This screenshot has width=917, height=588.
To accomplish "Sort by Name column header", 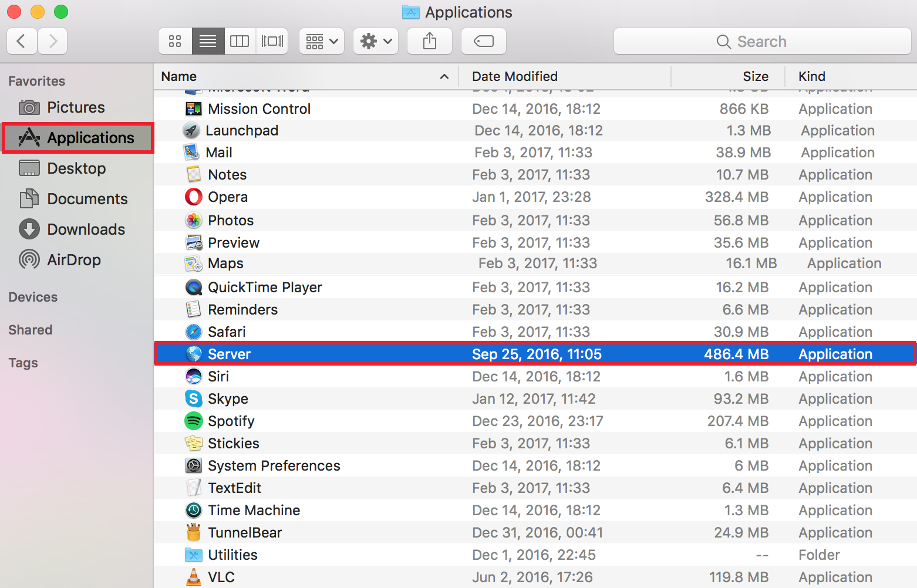I will (x=179, y=76).
